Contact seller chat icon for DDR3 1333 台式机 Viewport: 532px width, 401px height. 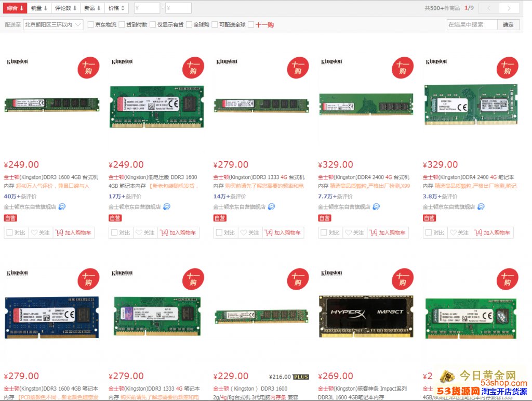[x=272, y=206]
